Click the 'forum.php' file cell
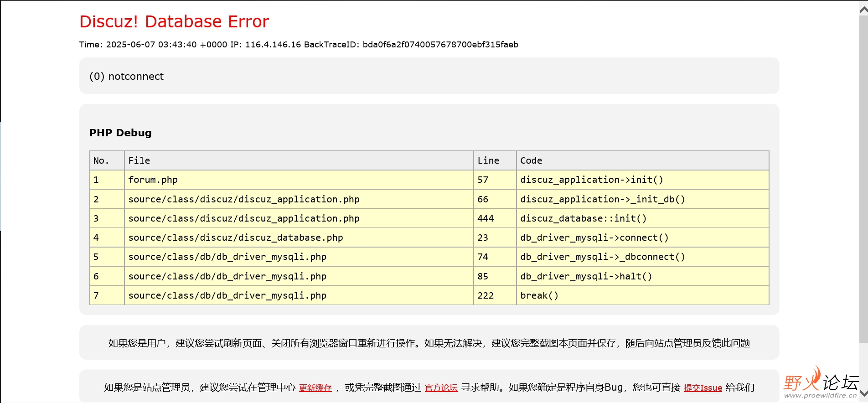This screenshot has height=403, width=868. (299, 180)
